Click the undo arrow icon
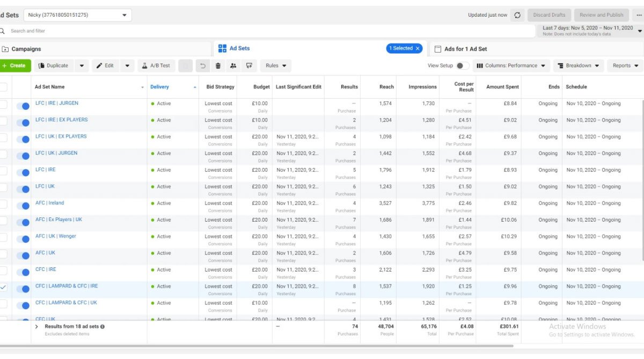The height and width of the screenshot is (359, 644). coord(202,66)
